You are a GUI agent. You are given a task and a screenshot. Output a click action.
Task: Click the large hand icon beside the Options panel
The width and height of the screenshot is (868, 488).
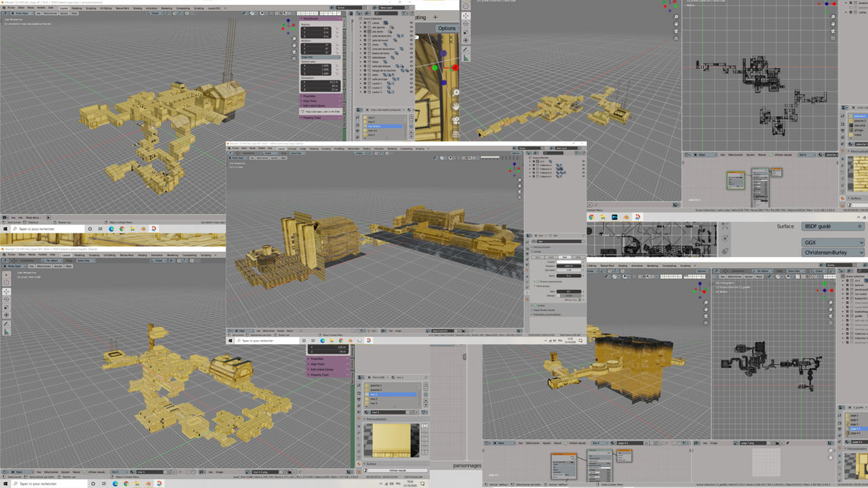(x=456, y=106)
